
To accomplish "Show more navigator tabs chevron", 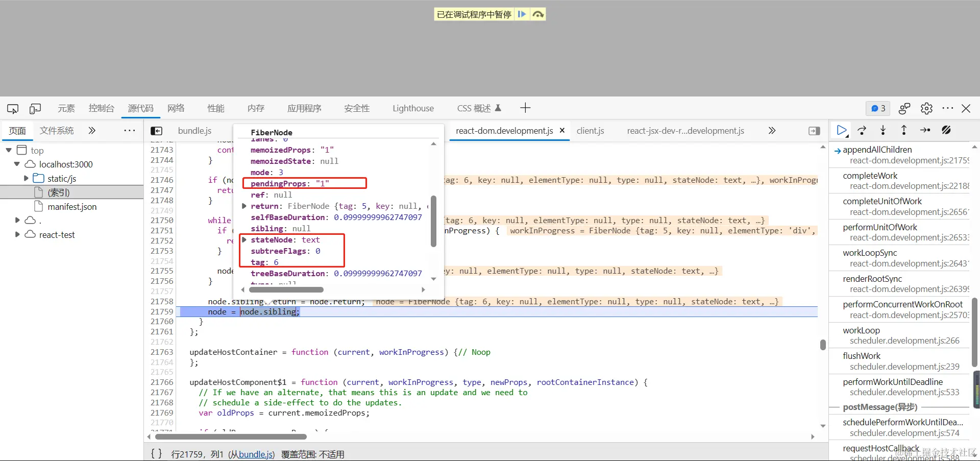I will point(92,131).
